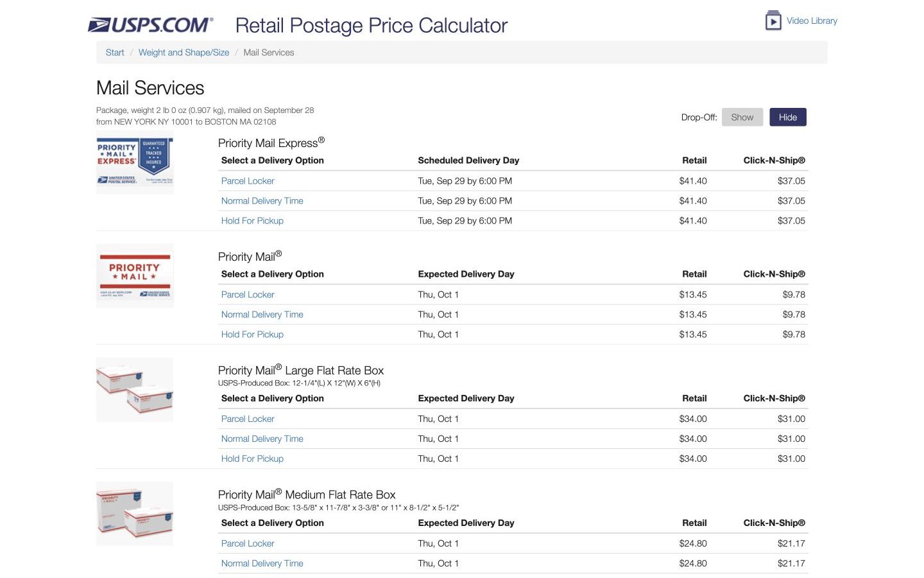
Task: Choose Normal Delivery Time for Priority Mail Express
Action: coord(262,201)
